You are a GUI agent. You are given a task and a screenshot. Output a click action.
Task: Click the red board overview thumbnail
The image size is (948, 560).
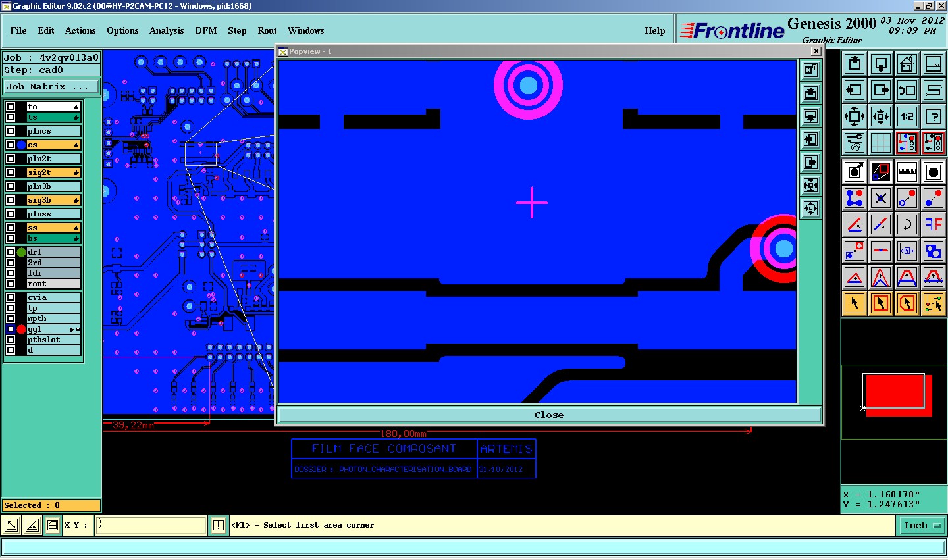(x=898, y=395)
